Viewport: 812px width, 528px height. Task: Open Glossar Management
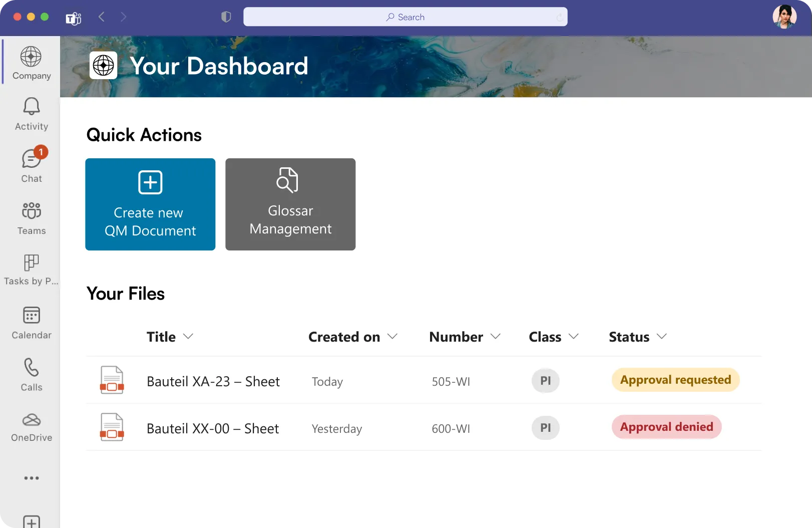point(290,204)
